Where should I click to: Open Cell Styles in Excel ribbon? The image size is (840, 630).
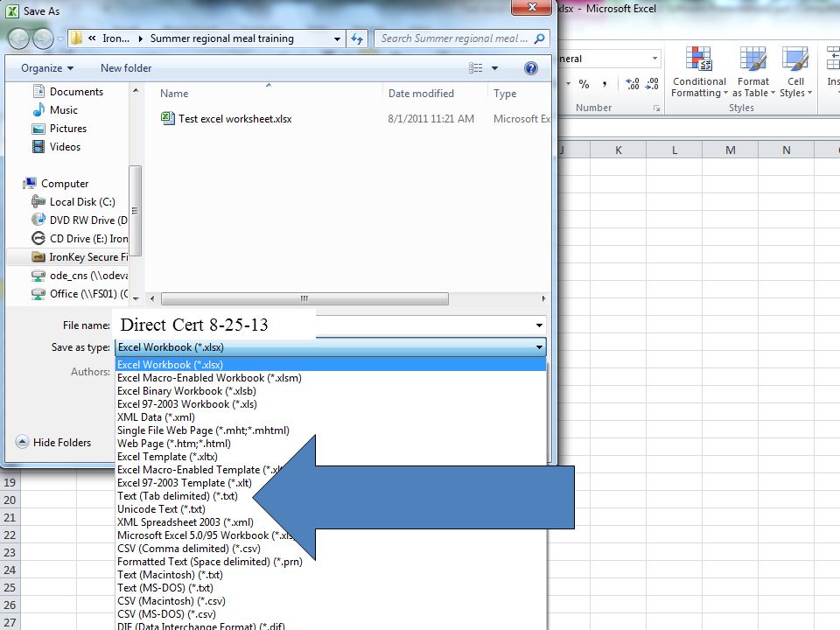point(795,73)
